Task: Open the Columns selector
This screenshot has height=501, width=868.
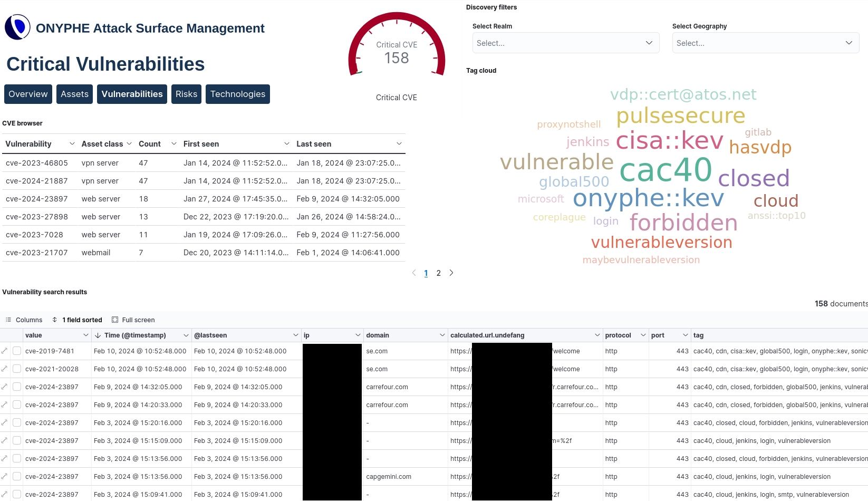Action: (x=24, y=320)
